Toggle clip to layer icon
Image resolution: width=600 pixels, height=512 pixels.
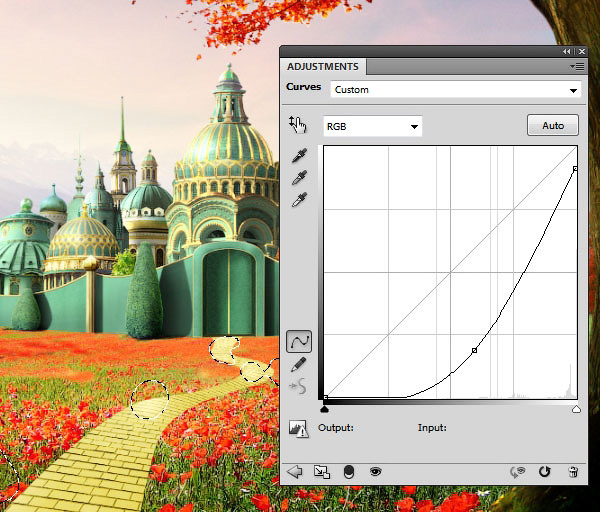[349, 472]
